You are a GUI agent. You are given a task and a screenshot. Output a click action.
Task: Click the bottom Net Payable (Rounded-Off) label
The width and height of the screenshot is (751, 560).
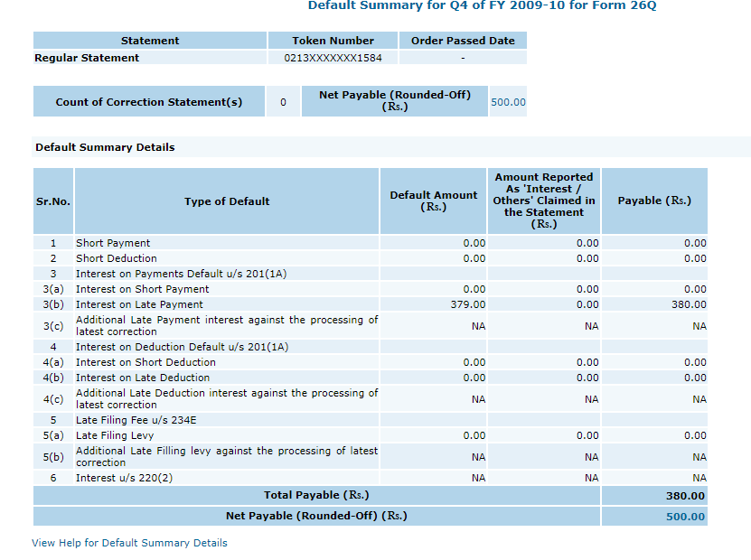pos(316,516)
